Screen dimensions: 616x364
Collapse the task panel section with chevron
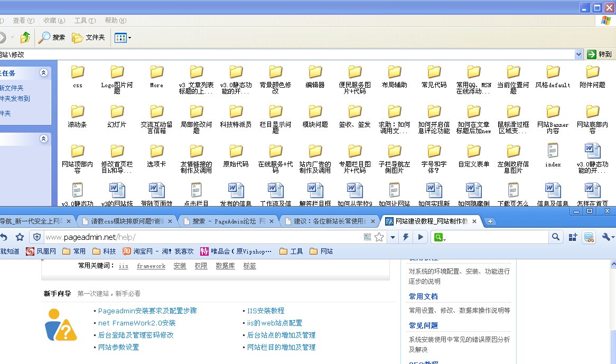pos(43,73)
